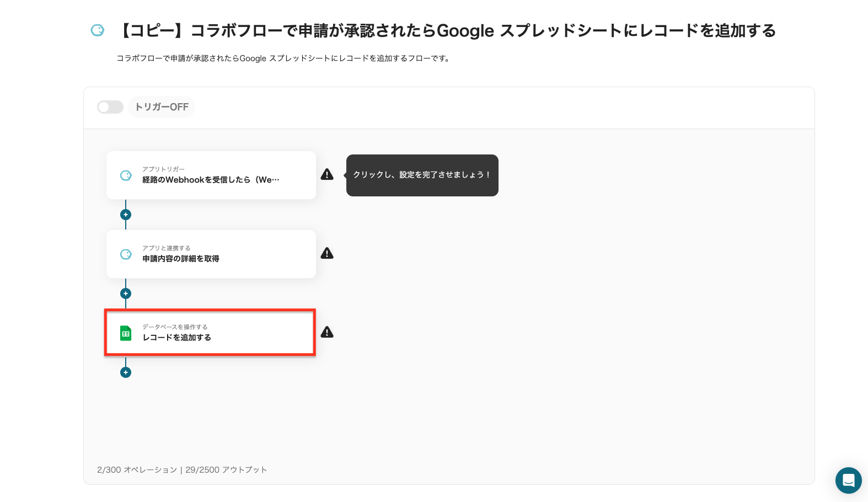The height and width of the screenshot is (502, 868).
Task: Add a step below the Webhook trigger
Action: click(x=126, y=215)
